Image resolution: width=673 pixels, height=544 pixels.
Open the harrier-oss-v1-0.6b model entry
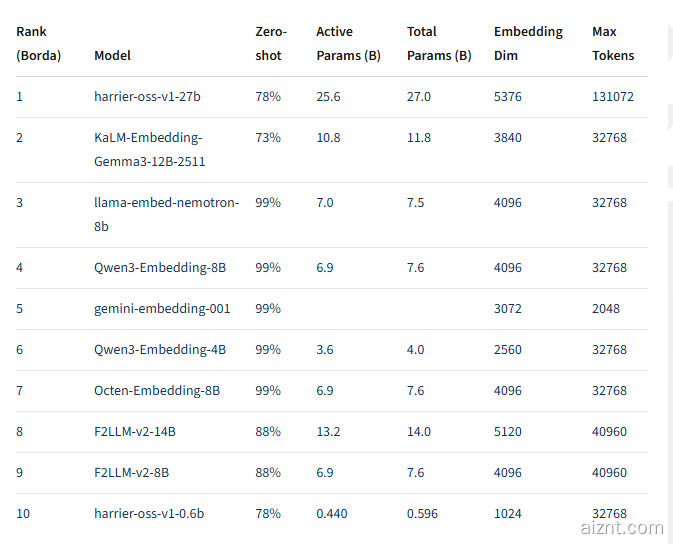pyautogui.click(x=149, y=514)
